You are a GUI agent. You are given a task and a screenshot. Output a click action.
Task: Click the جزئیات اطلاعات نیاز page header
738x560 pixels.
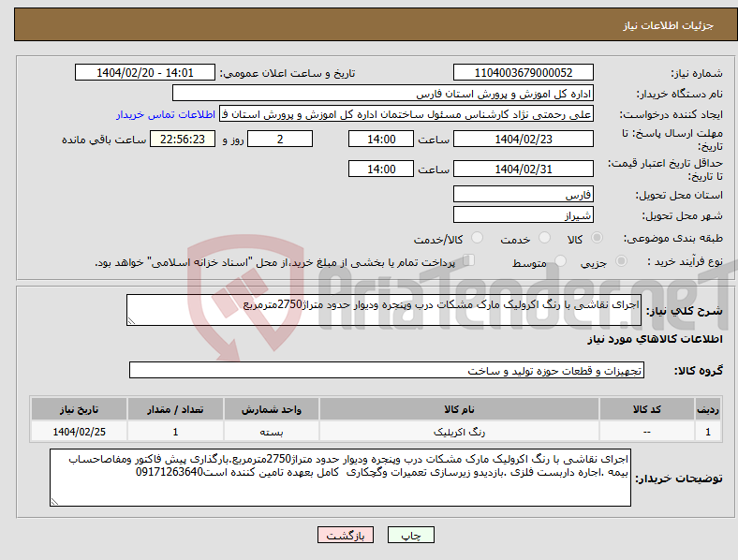pos(669,25)
